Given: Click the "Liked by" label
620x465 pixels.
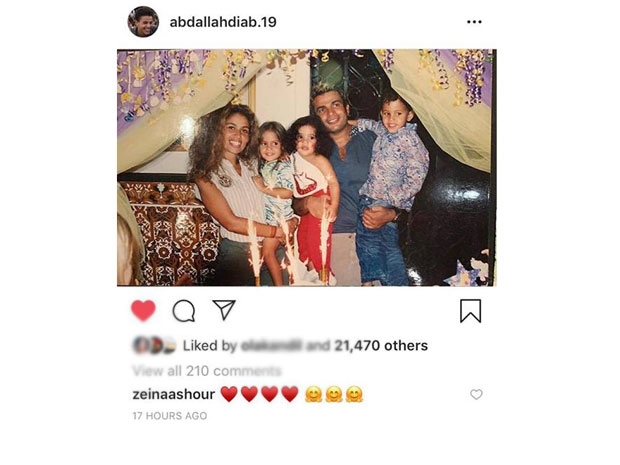Looking at the screenshot, I should coord(210,346).
